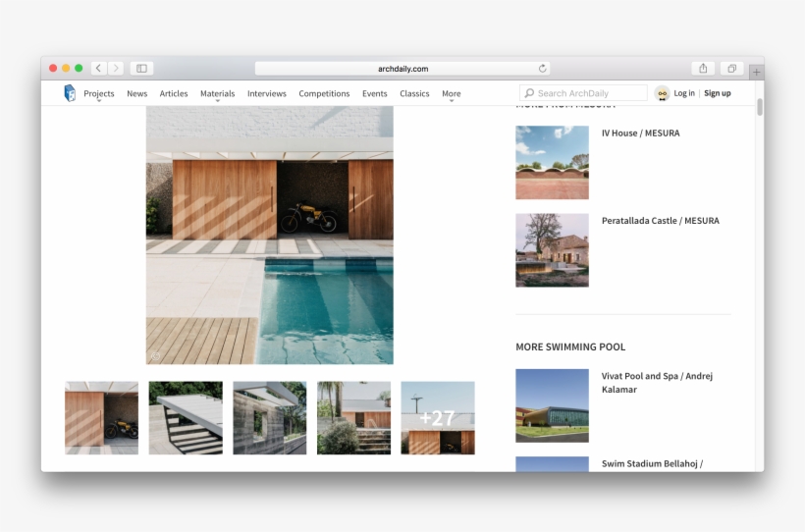Toggle the Safari sidebar button
Viewport: 805px width, 532px height.
(141, 69)
